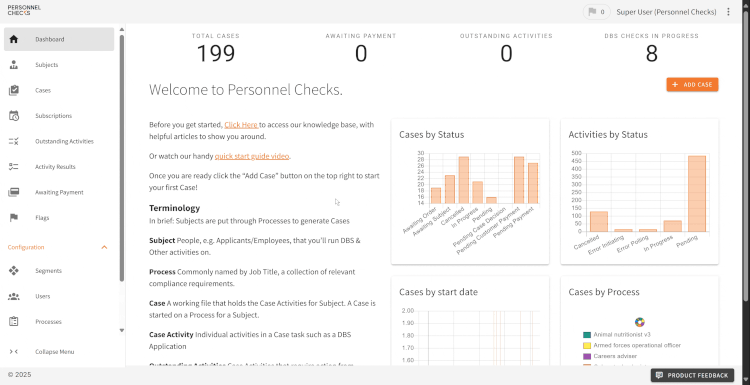This screenshot has height=385, width=750.
Task: Follow the Click Here knowledge base link
Action: [x=242, y=125]
